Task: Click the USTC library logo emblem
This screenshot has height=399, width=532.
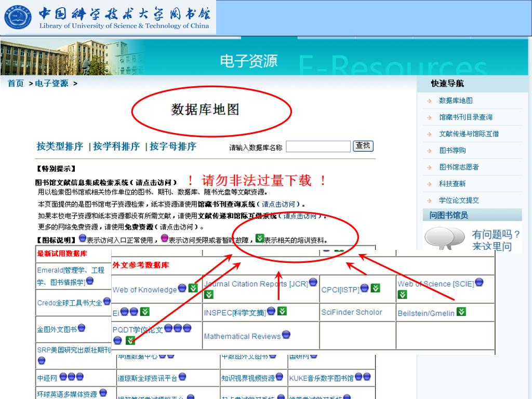Action: point(18,17)
